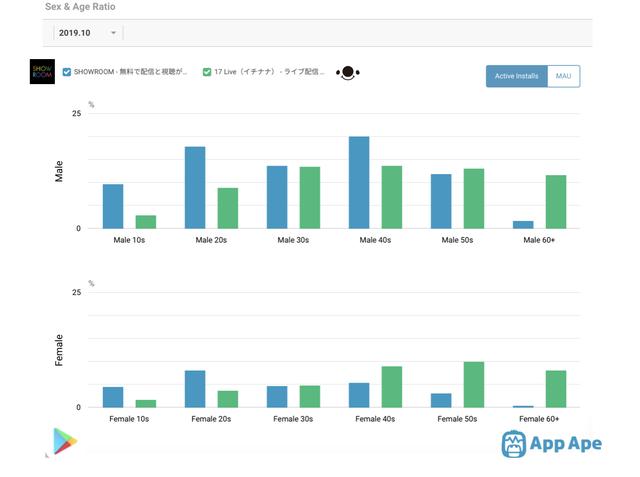Click the blue Male 40s bar
The width and height of the screenshot is (640, 477).
[359, 182]
